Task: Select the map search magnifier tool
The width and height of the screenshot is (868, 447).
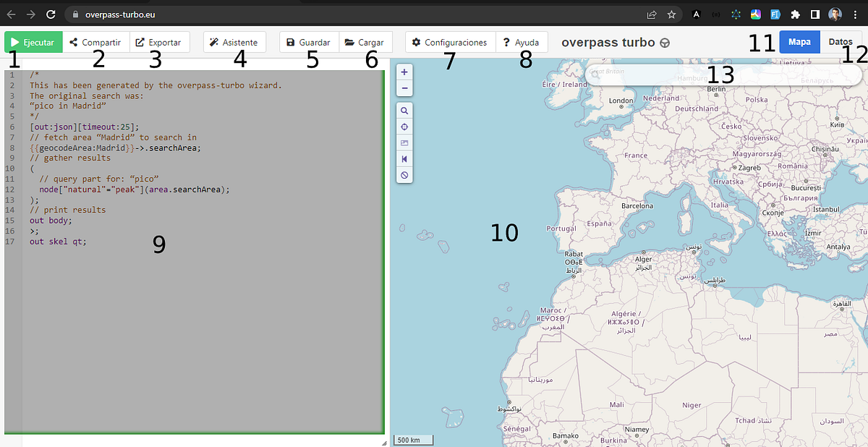Action: [404, 110]
